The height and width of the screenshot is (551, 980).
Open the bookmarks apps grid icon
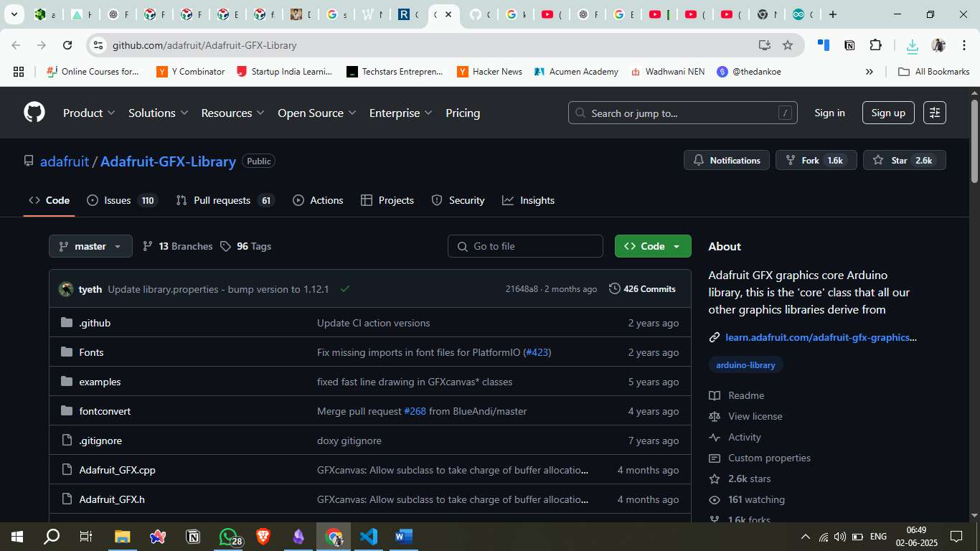(x=19, y=72)
